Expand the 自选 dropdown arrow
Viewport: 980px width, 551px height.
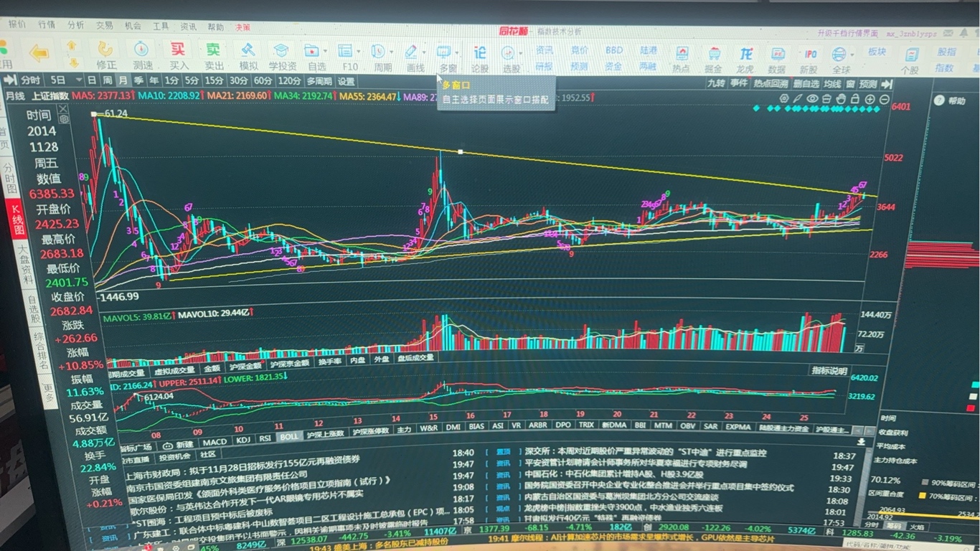pos(325,52)
